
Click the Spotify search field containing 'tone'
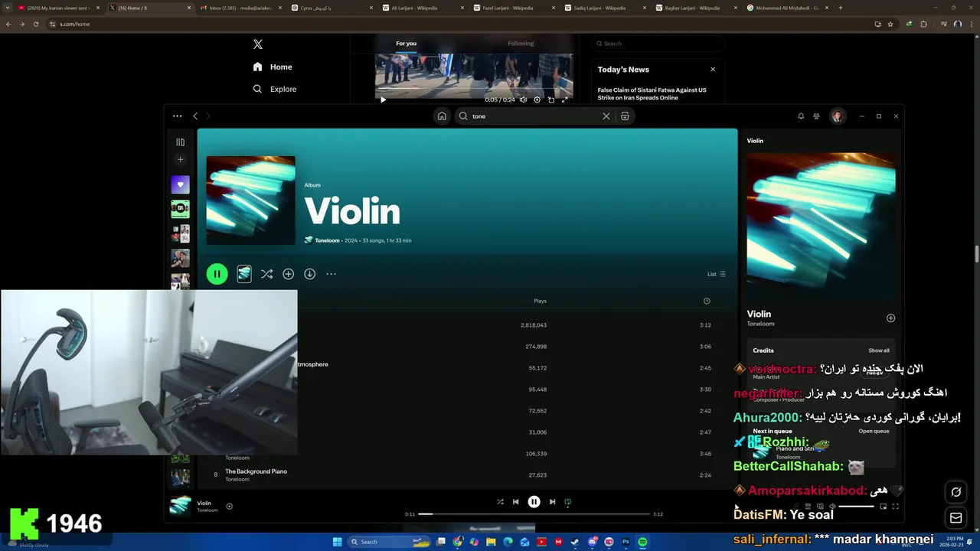click(534, 116)
